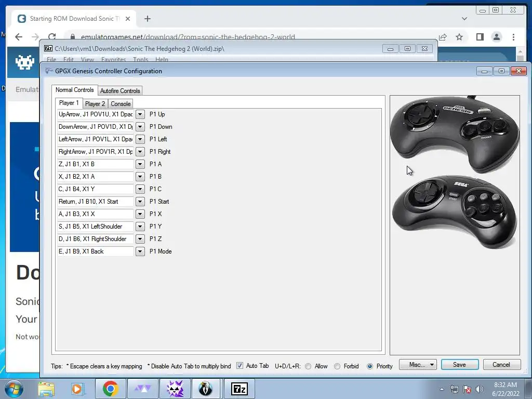Click the Chrome tab search chevron
Viewport: 532px width, 399px height.
point(464,19)
